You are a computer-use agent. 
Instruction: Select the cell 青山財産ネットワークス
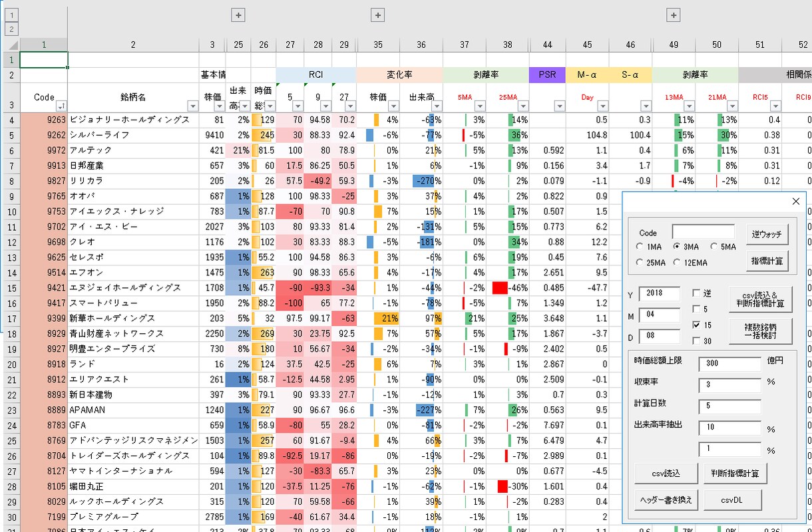pyautogui.click(x=133, y=334)
